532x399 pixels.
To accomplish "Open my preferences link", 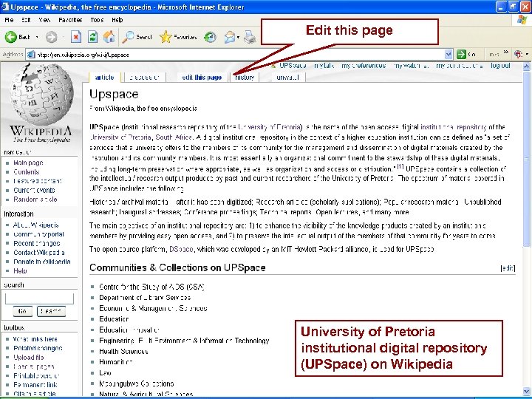I will click(x=364, y=66).
